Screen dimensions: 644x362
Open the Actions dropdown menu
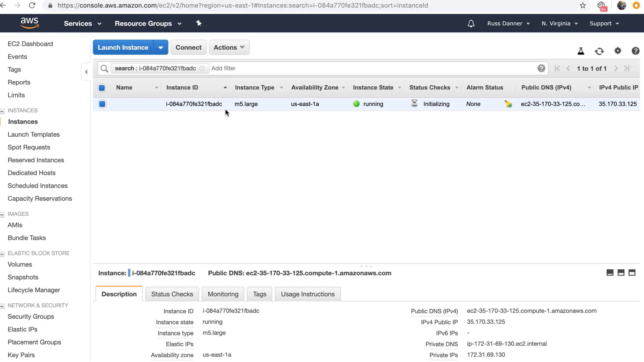229,47
